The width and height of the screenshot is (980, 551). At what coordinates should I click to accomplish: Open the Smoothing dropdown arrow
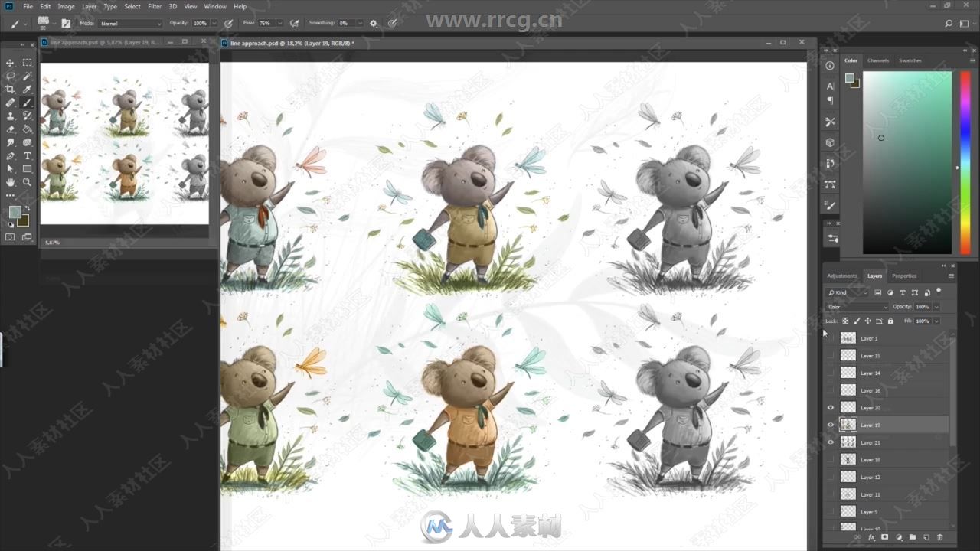(x=362, y=24)
